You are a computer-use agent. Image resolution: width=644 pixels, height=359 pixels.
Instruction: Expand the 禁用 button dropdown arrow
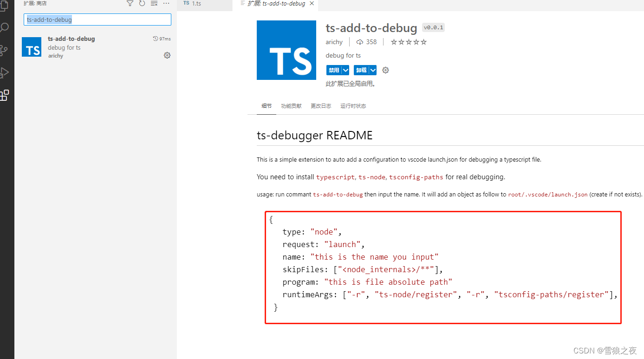click(x=345, y=70)
